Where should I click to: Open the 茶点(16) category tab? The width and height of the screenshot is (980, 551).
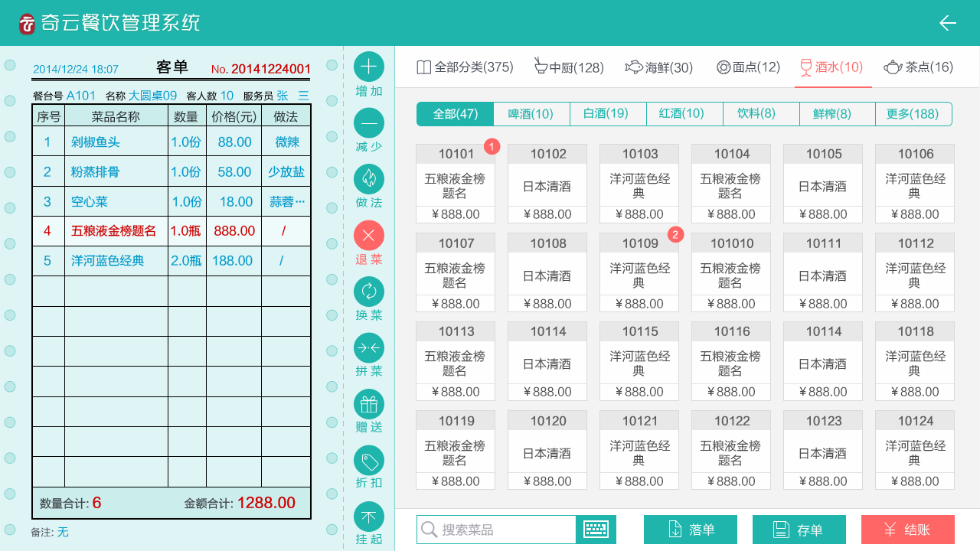click(x=918, y=67)
